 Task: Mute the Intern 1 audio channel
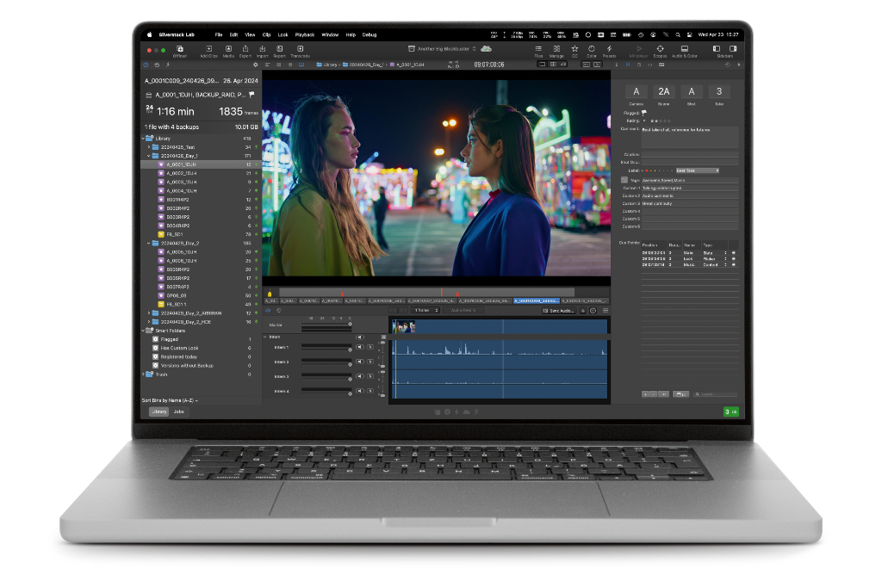click(x=360, y=347)
